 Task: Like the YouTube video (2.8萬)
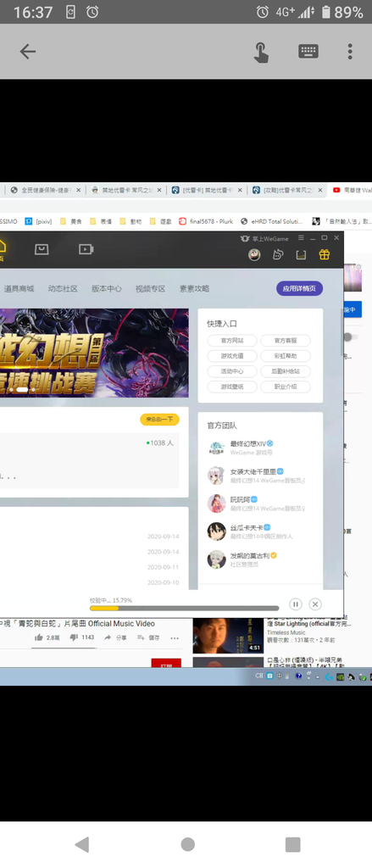point(47,637)
